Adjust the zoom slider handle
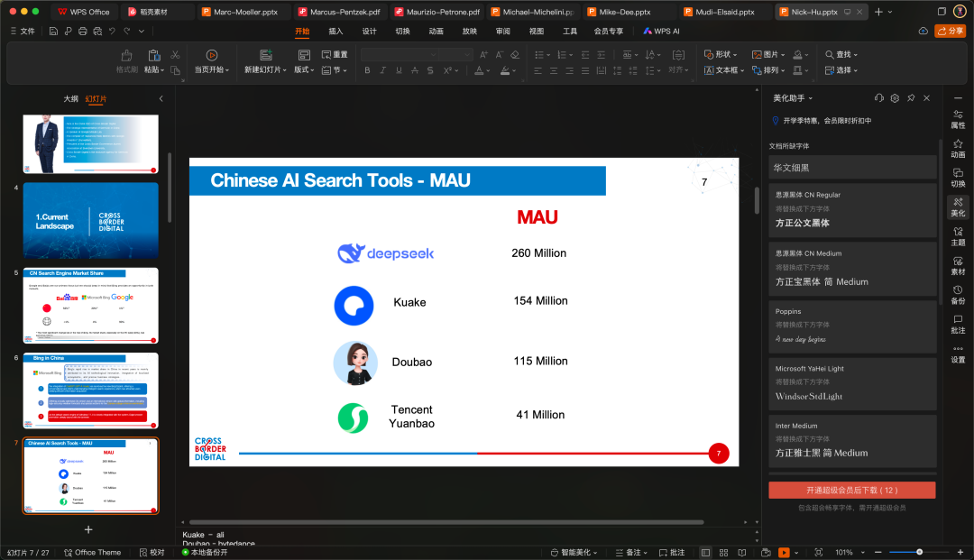Viewport: 974px width, 560px height. [919, 552]
